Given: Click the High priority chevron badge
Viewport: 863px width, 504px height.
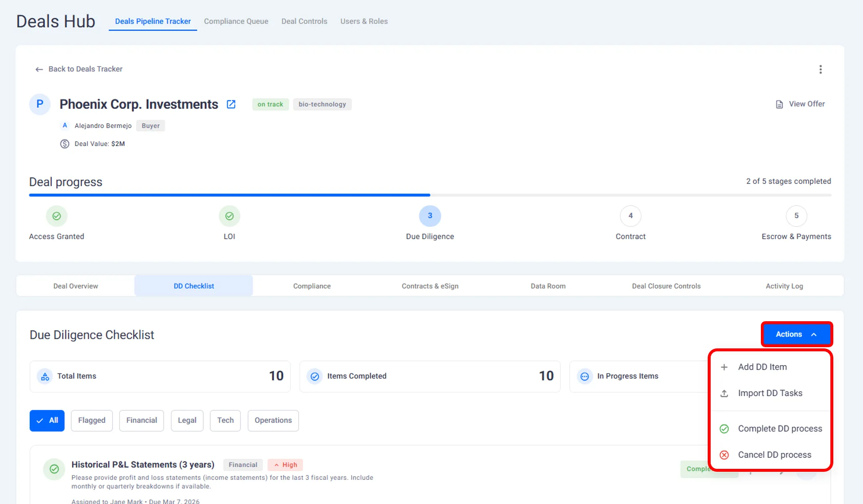Looking at the screenshot, I should pyautogui.click(x=285, y=465).
